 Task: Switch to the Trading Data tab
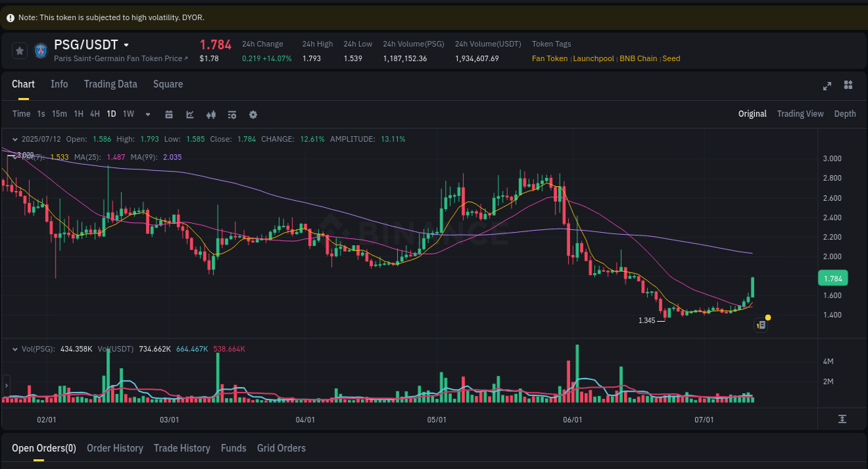110,84
